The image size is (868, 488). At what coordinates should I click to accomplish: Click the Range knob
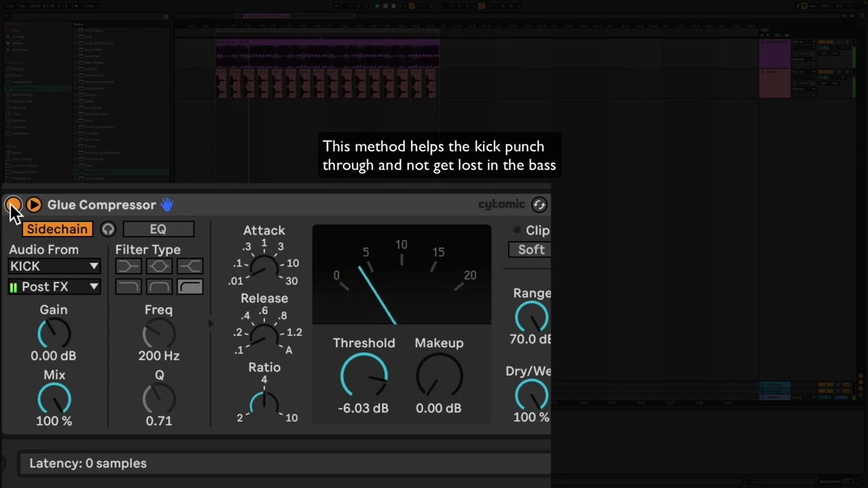click(x=532, y=317)
